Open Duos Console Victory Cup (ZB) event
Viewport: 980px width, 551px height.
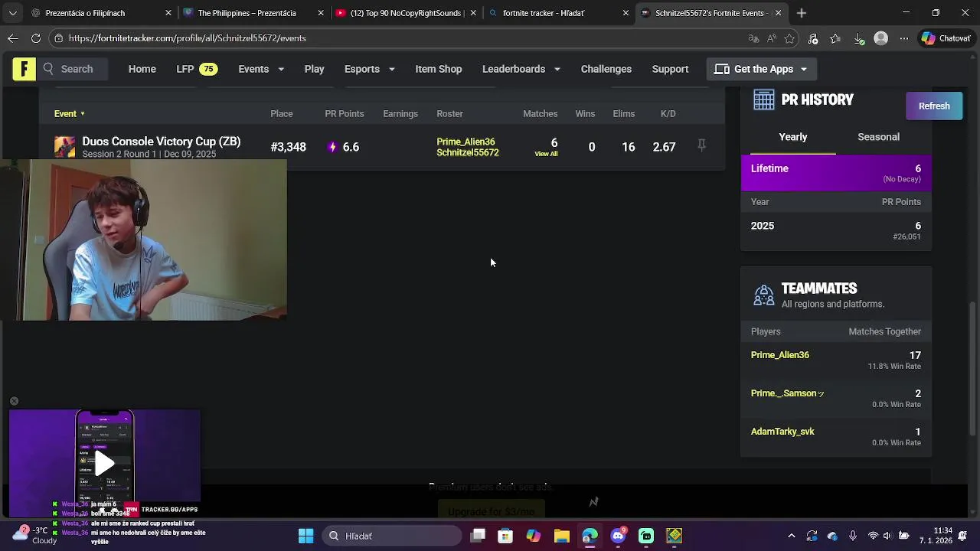click(x=162, y=142)
